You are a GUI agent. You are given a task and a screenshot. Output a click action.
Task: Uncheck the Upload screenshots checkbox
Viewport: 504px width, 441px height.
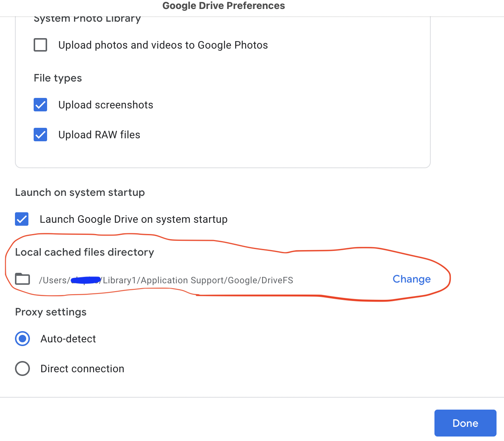(x=40, y=105)
